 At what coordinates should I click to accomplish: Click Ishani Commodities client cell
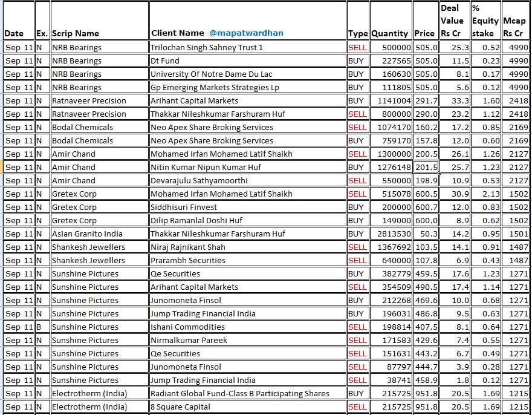[248, 327]
